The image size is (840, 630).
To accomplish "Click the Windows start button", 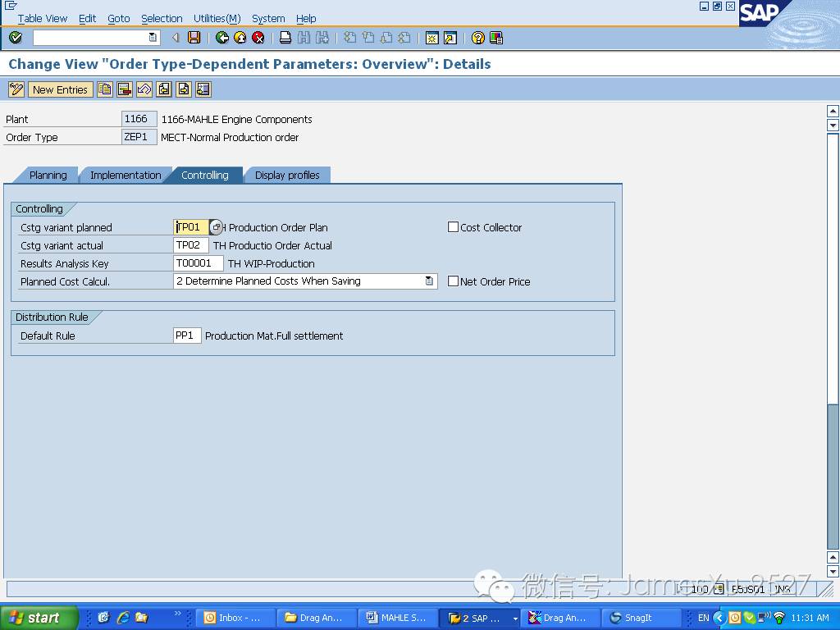I will click(x=38, y=618).
